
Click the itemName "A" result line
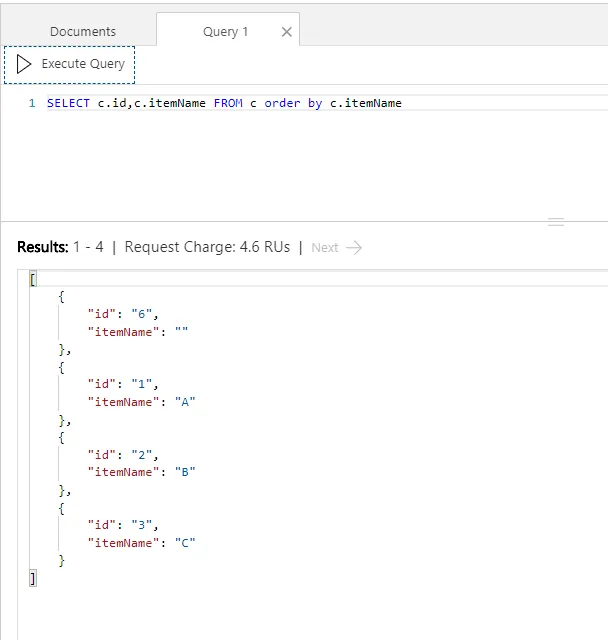pyautogui.click(x=141, y=402)
